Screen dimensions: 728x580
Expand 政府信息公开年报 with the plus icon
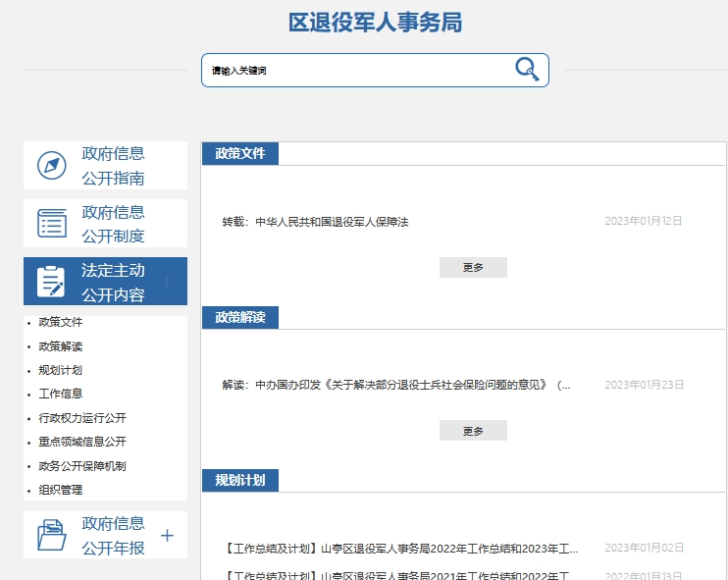click(x=167, y=536)
